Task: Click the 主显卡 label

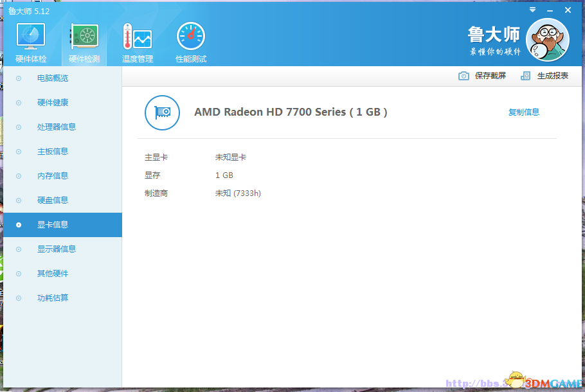Action: pyautogui.click(x=156, y=157)
